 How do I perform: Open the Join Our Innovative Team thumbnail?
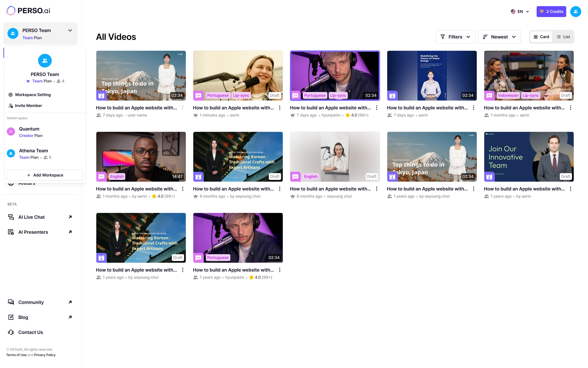[529, 157]
